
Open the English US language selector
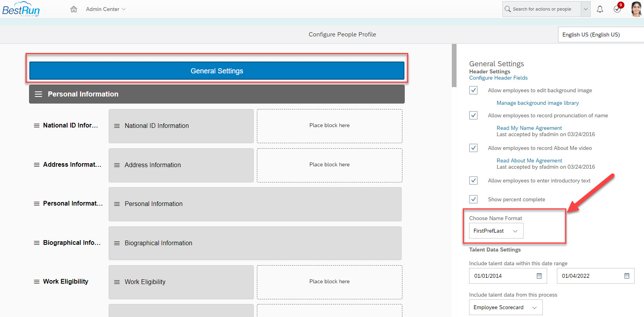pyautogui.click(x=601, y=35)
